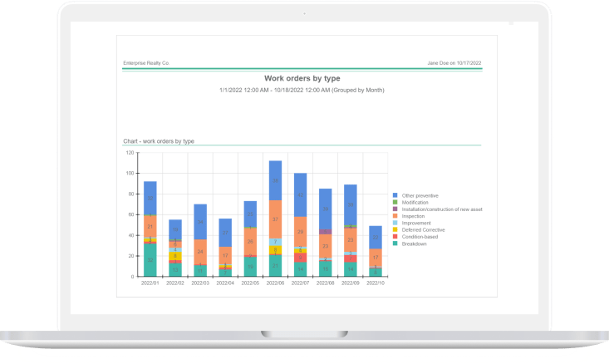
Task: Click the green Modification legend swatch
Action: click(395, 202)
